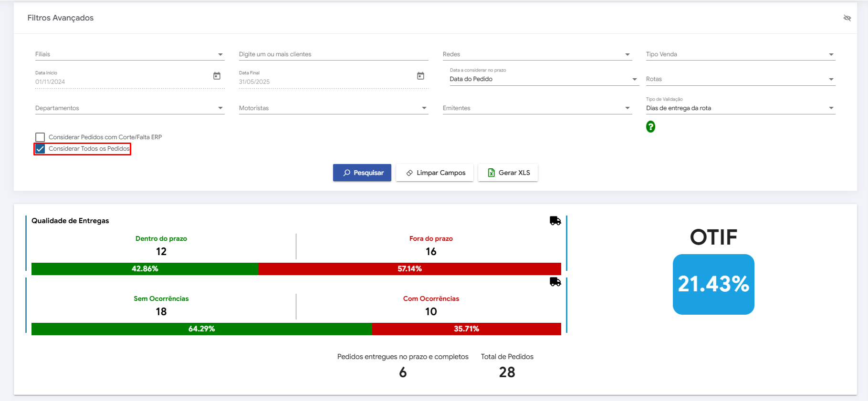Click Limpar Campos to clear filters
Viewport: 868px width, 401px height.
pyautogui.click(x=435, y=173)
